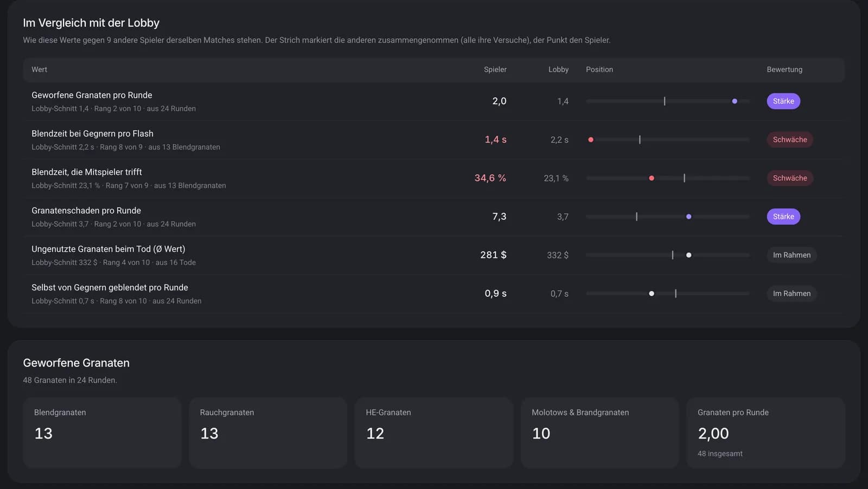
Task: Click "Blendzeit, die Mitspieler trifft" row title
Action: (x=87, y=172)
